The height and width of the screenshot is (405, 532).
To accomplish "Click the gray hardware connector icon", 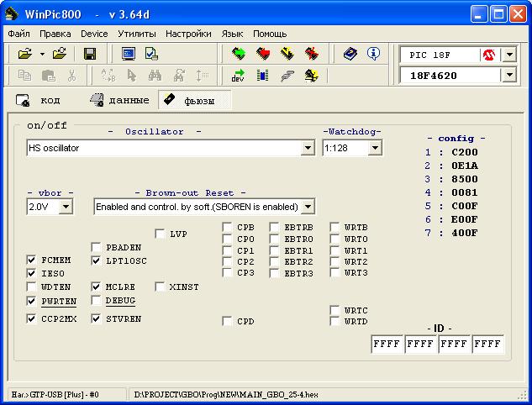I will click(x=287, y=76).
